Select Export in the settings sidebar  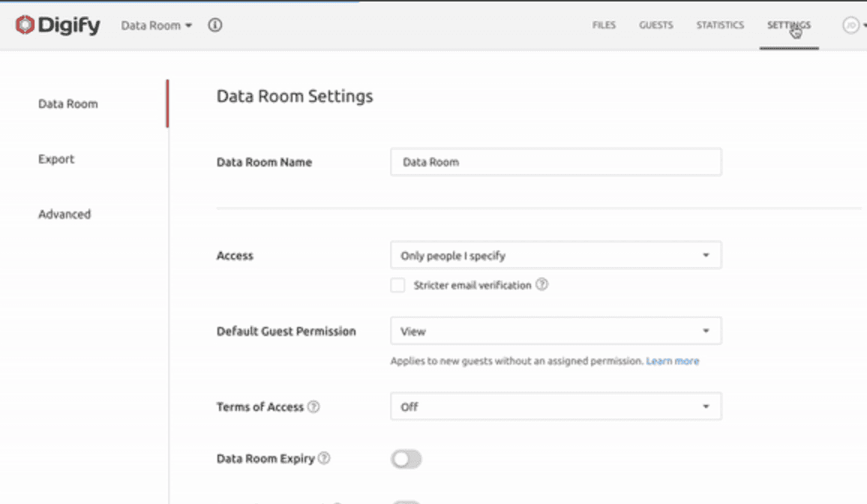tap(56, 159)
